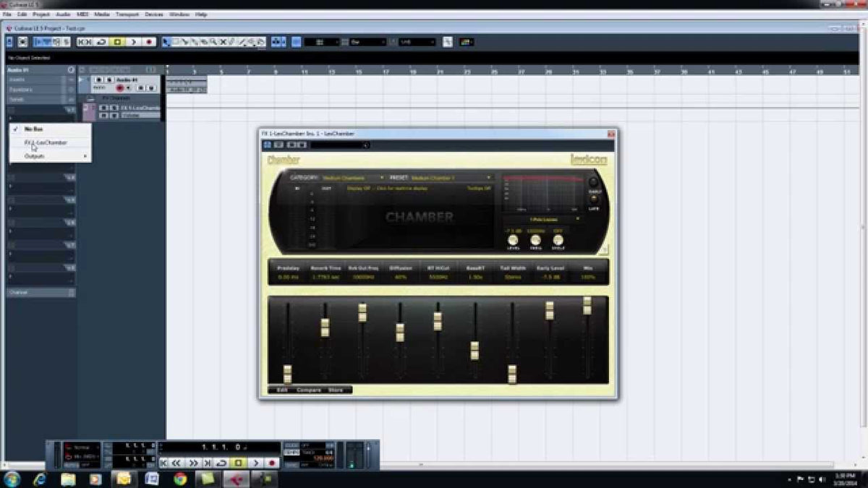Open the filter type dropdown in LexChamber

[x=542, y=218]
